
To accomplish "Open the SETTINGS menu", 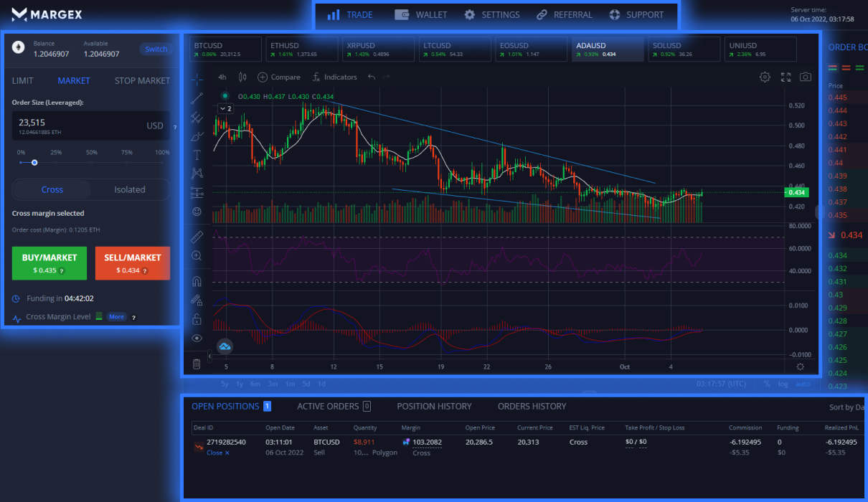I will [492, 14].
